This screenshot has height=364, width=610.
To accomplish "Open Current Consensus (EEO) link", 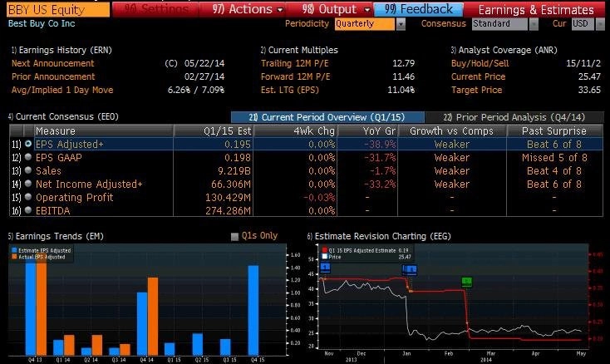I will tap(63, 116).
